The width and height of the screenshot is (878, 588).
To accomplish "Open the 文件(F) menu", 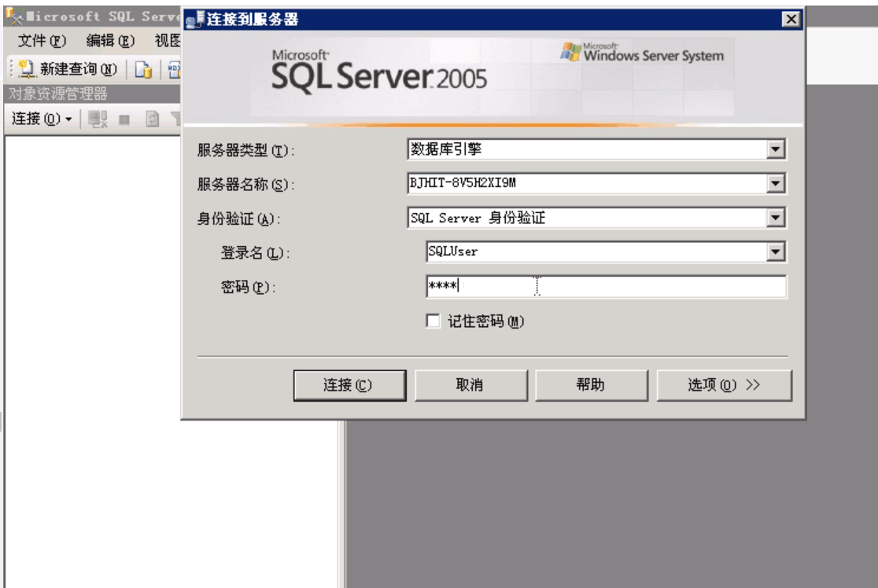I will coord(42,40).
